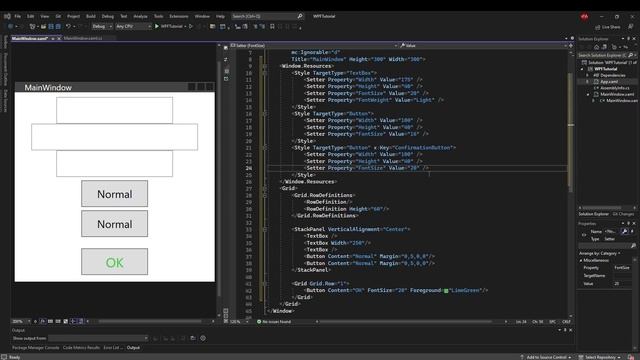Switch to the Solution Explorer bottom tab

click(593, 214)
